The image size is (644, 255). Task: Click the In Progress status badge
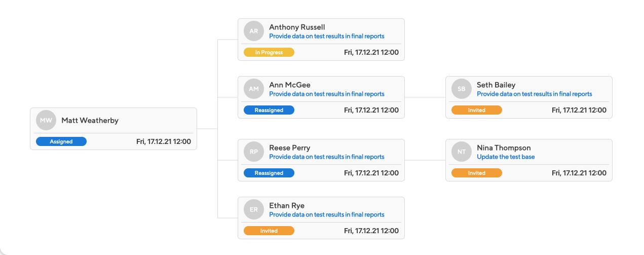click(x=269, y=52)
